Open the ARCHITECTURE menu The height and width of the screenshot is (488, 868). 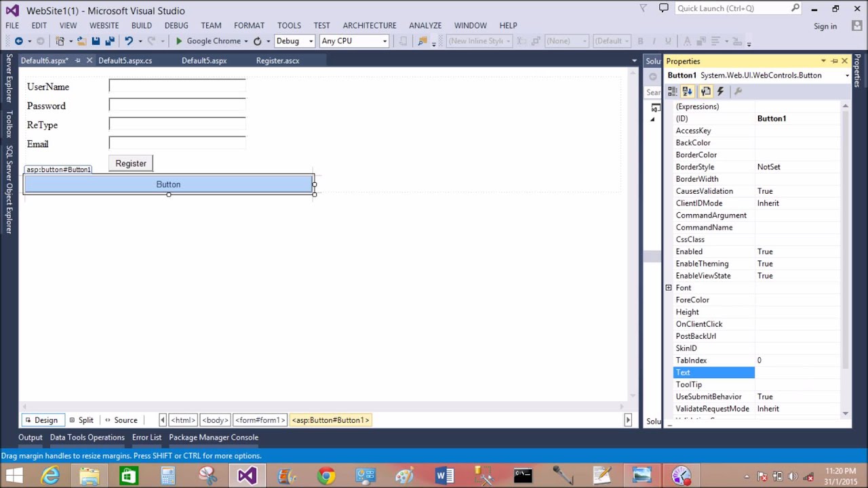coord(370,25)
